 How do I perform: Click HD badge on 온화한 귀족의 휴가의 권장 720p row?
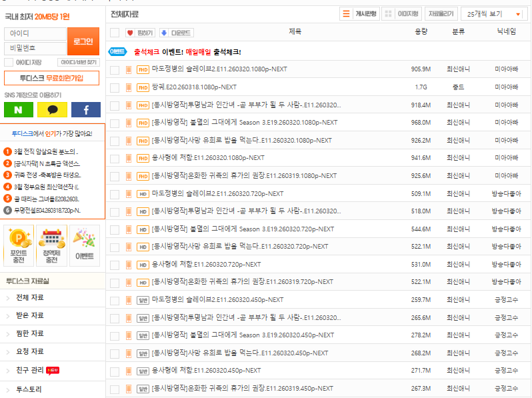pos(143,283)
